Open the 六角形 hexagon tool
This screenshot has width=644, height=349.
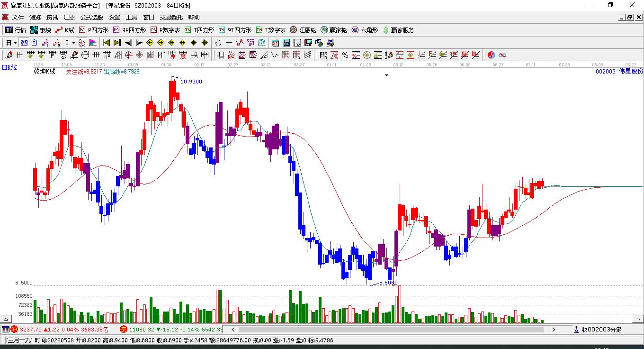point(365,30)
